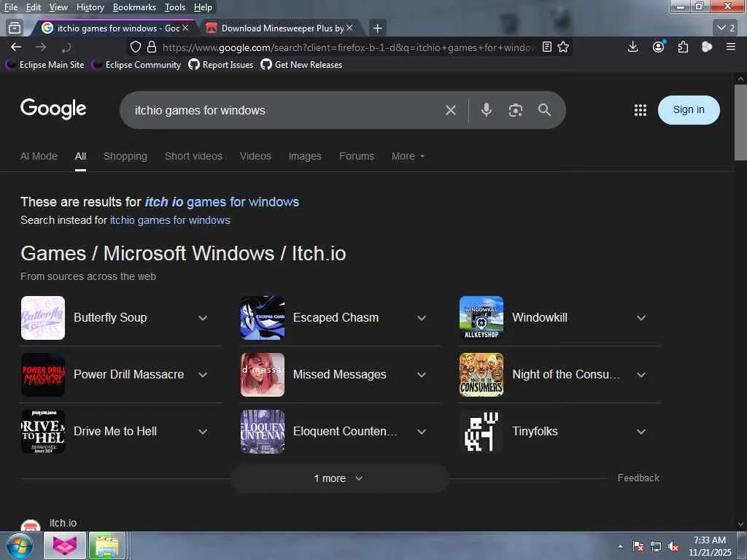Open the Bookmarks menu
Image resolution: width=747 pixels, height=560 pixels.
pos(134,7)
